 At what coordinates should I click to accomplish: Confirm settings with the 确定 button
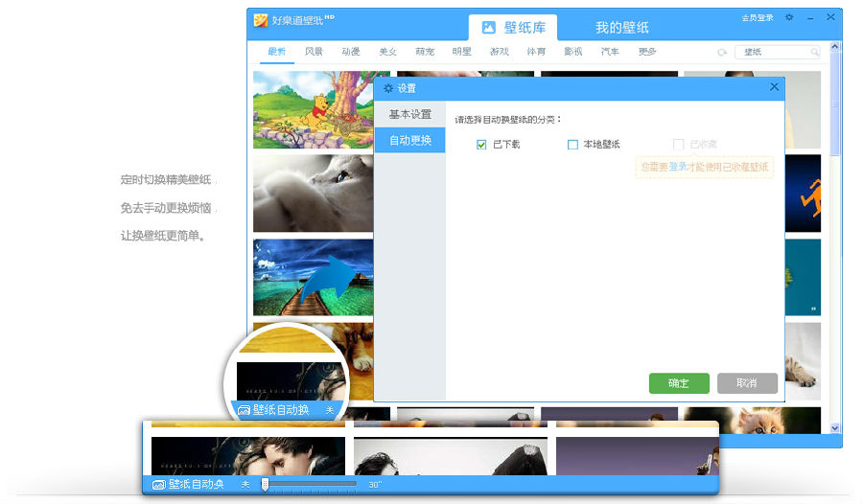point(678,382)
